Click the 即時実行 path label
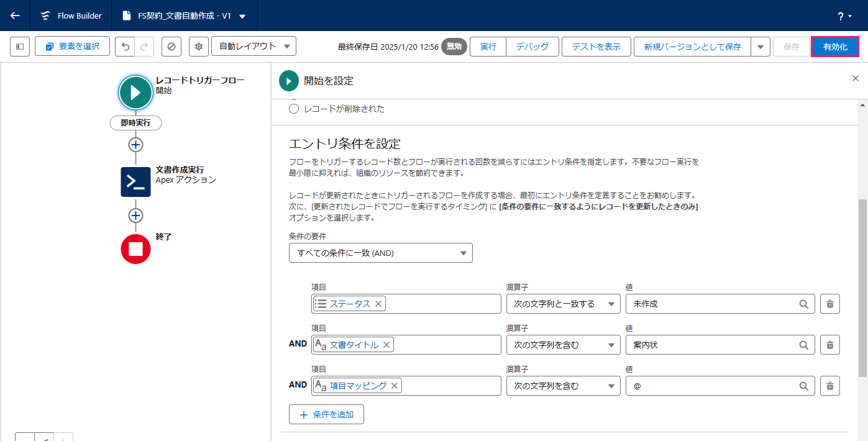Viewport: 868px width, 441px height. click(135, 123)
